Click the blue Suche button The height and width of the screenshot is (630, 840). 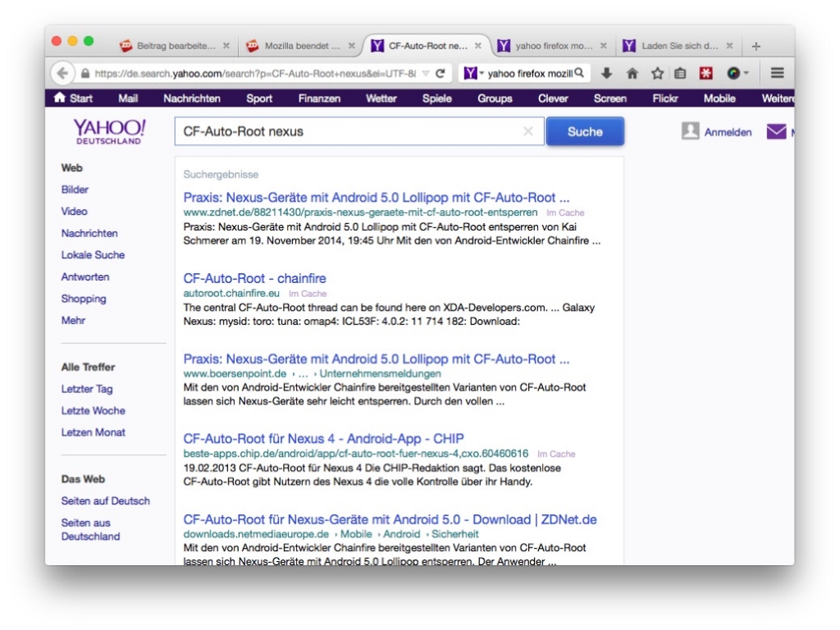(x=585, y=131)
